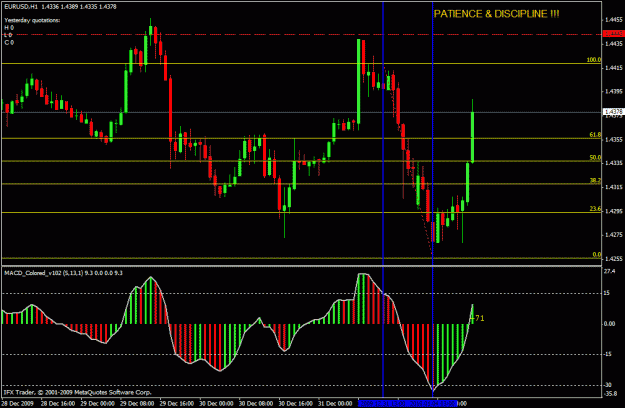Click the current price tag 1.4378

pos(613,112)
